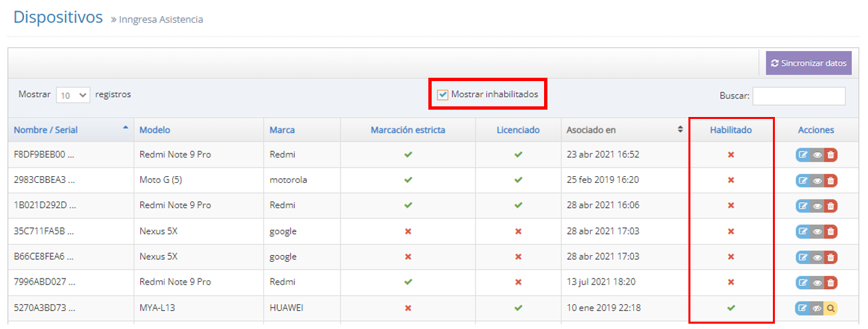Edit the 5270A3BD73 HUAWEI device
The image size is (868, 329).
pos(803,308)
